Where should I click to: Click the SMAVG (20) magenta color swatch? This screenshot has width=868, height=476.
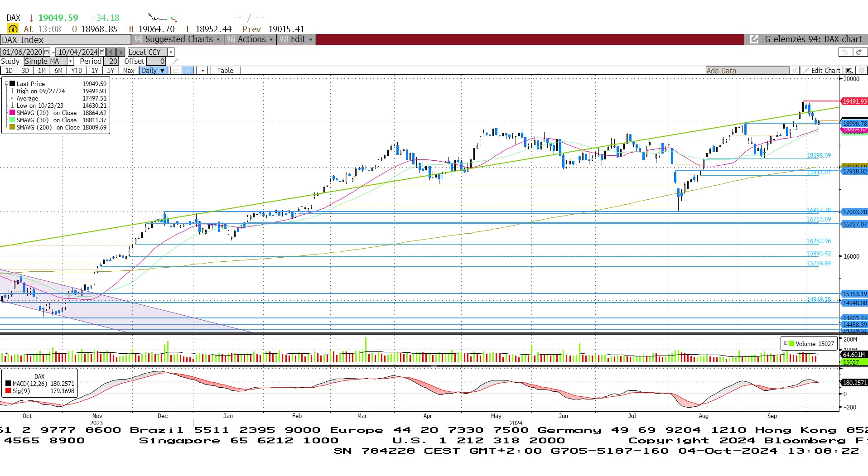coord(12,113)
